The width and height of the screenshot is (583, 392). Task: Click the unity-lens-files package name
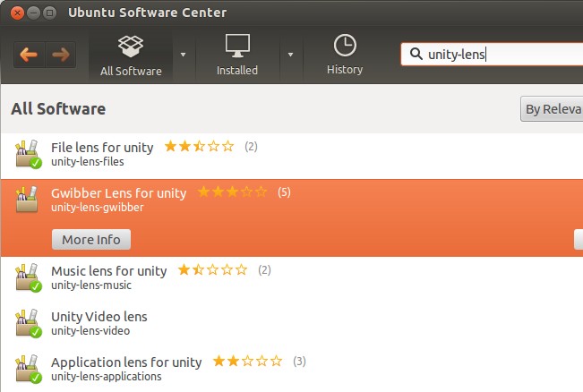tap(88, 162)
